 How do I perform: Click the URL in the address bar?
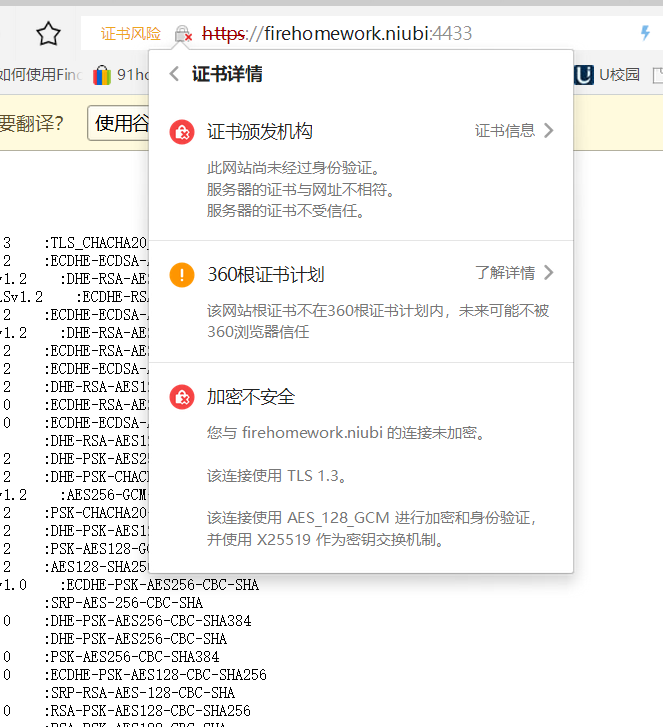(337, 33)
